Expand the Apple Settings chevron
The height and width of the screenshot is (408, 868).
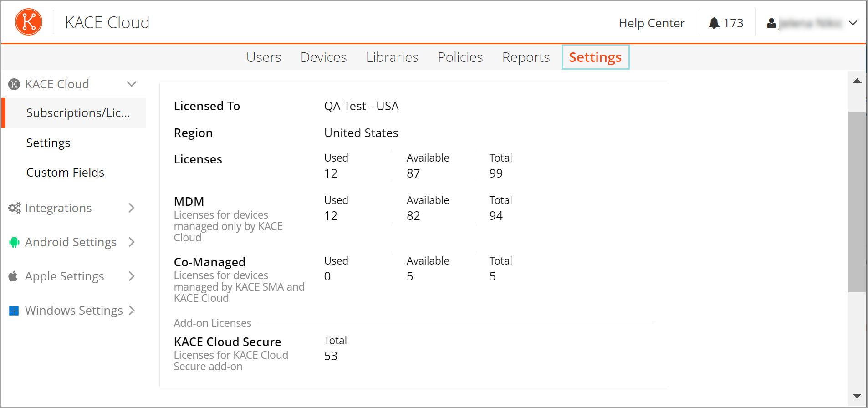tap(132, 276)
